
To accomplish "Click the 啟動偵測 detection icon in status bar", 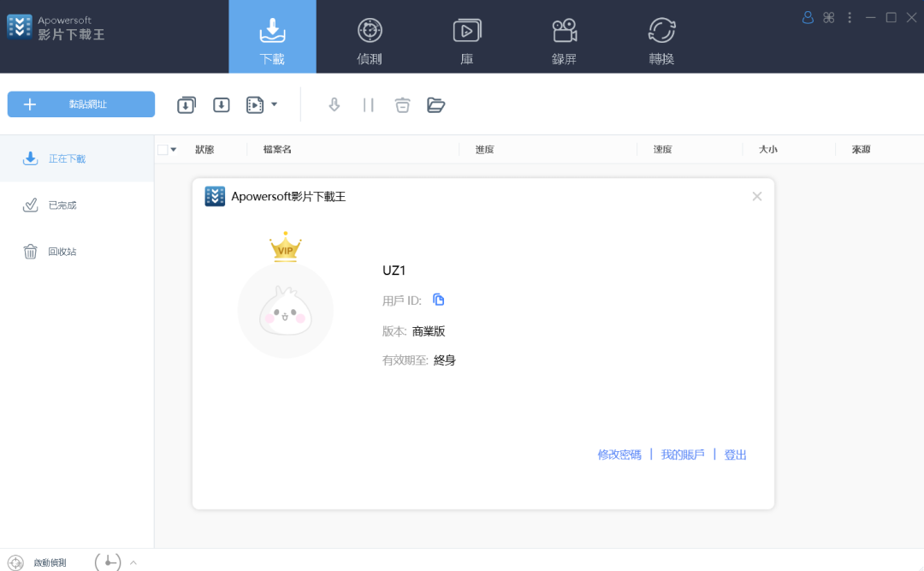I will point(16,562).
